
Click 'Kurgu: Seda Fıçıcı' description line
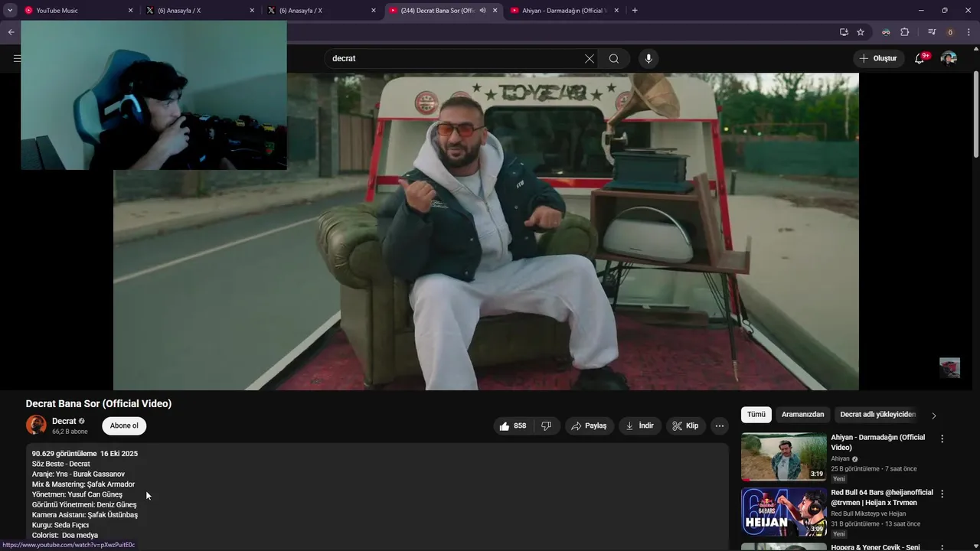coord(60,525)
